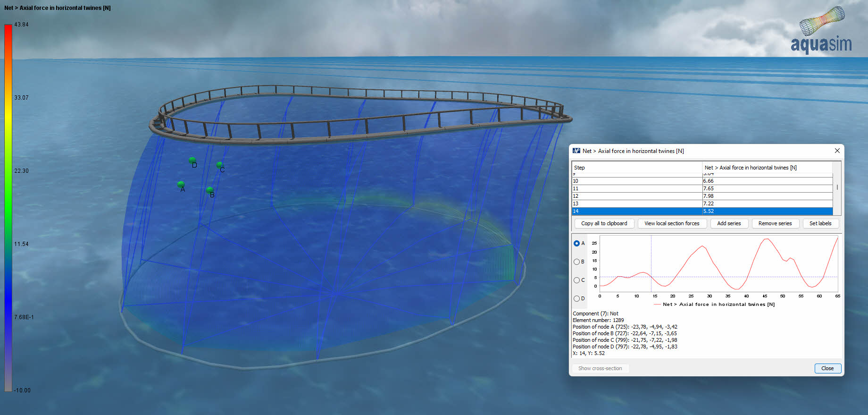Click the 43.84 legend maximum label
The image size is (868, 415).
point(21,25)
